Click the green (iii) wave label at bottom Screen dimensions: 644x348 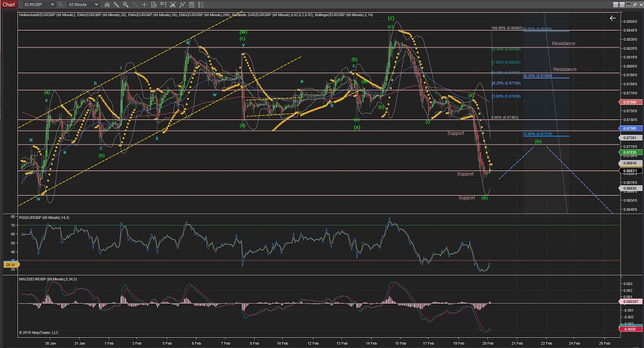(x=484, y=198)
